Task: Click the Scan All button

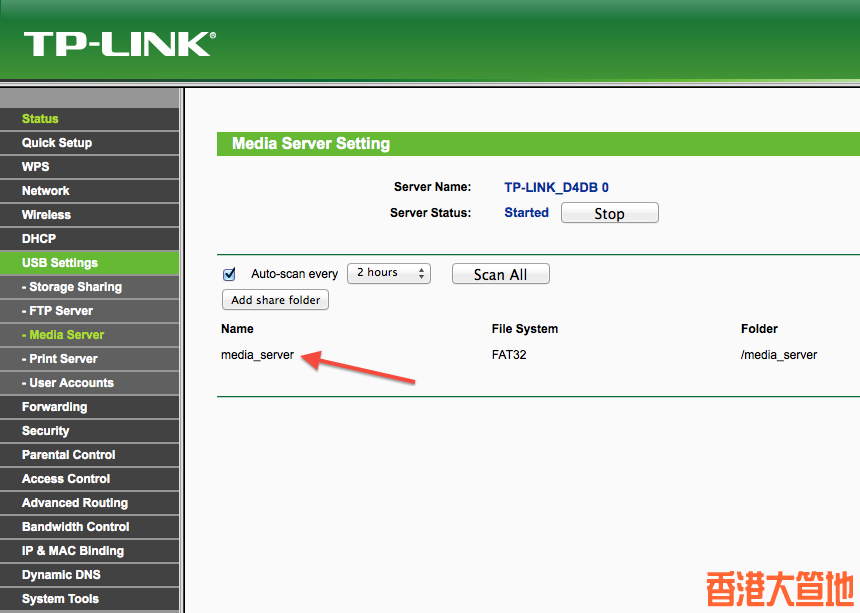Action: (500, 274)
